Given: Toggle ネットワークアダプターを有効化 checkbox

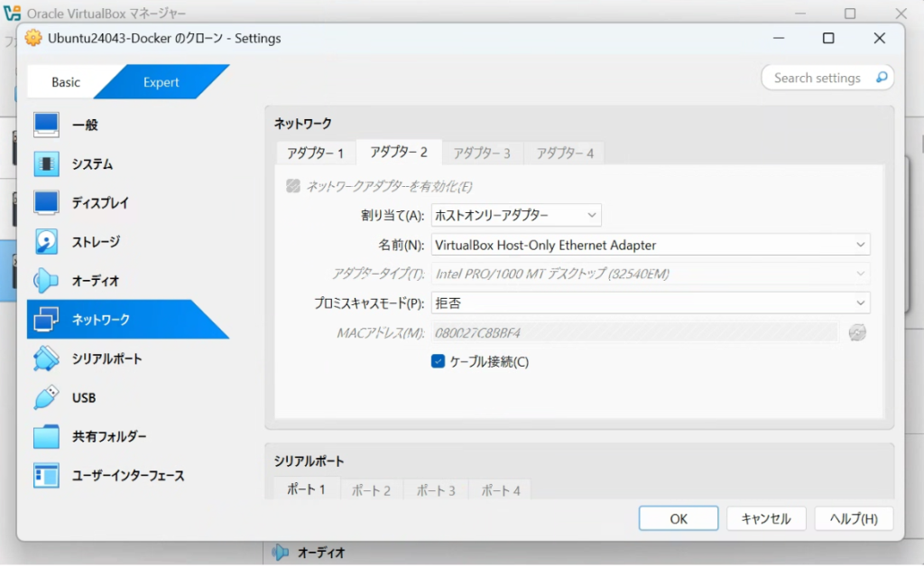Looking at the screenshot, I should 293,186.
